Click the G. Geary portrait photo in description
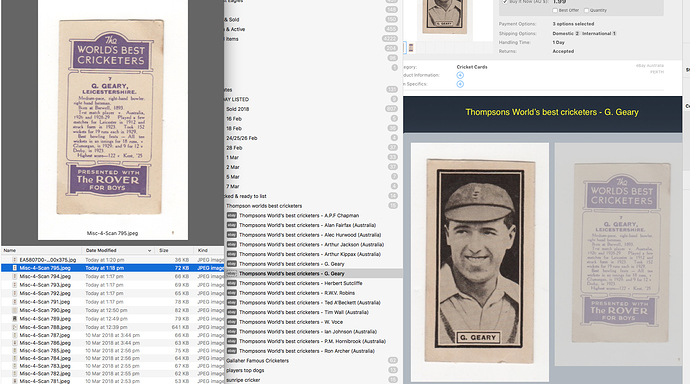Screen dimensions: 690x384 coord(480,261)
